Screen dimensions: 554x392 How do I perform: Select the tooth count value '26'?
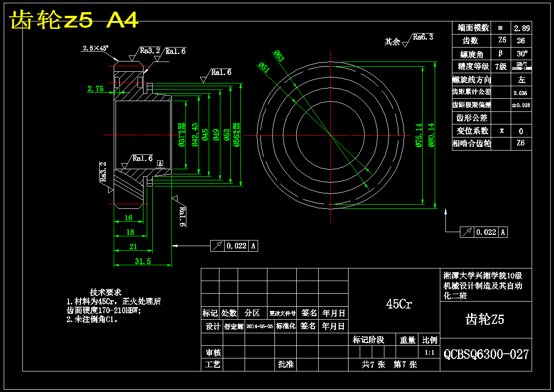pyautogui.click(x=521, y=41)
